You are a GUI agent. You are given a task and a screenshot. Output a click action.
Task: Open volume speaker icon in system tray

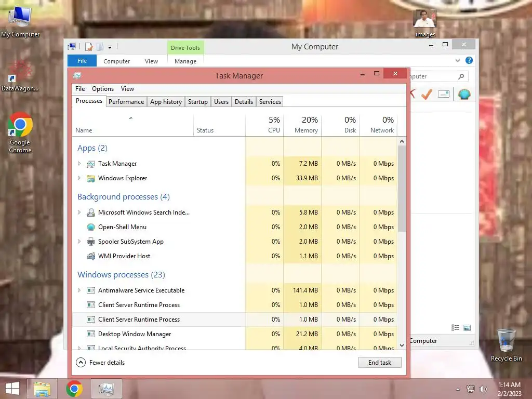coord(483,389)
